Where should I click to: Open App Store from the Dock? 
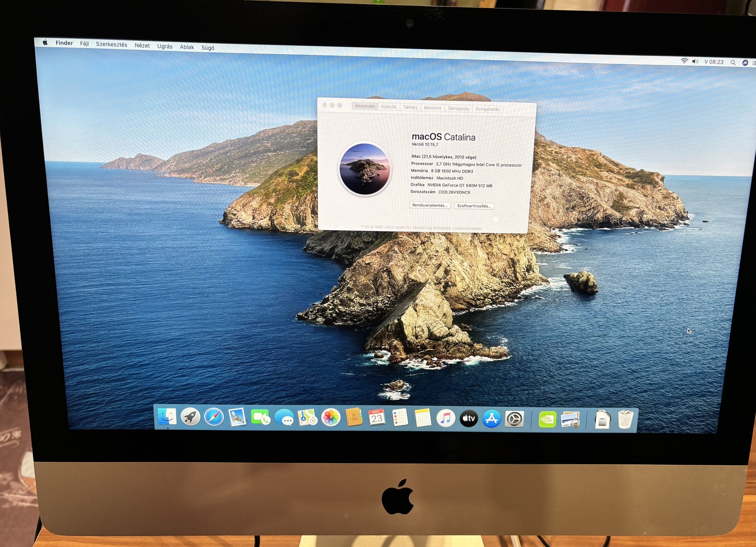(491, 419)
